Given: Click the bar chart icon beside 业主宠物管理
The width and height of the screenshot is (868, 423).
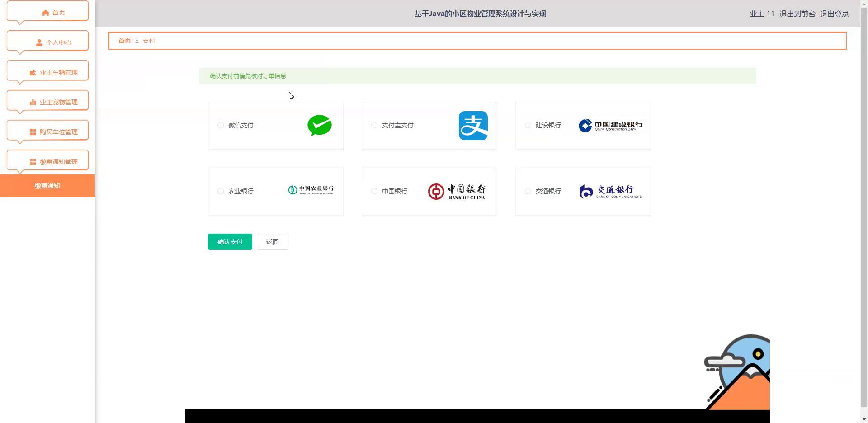Looking at the screenshot, I should coord(33,102).
